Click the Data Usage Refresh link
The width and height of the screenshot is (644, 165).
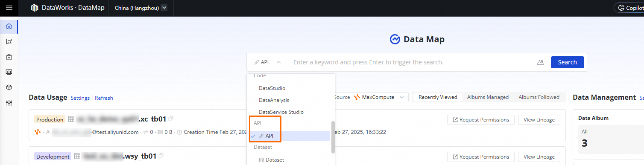point(104,98)
